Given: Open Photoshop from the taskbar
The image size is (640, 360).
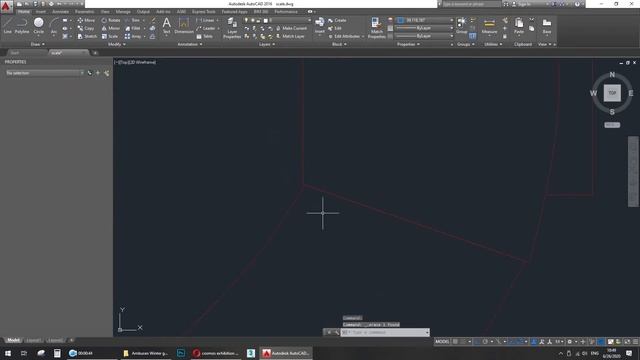Looking at the screenshot, I should (181, 353).
